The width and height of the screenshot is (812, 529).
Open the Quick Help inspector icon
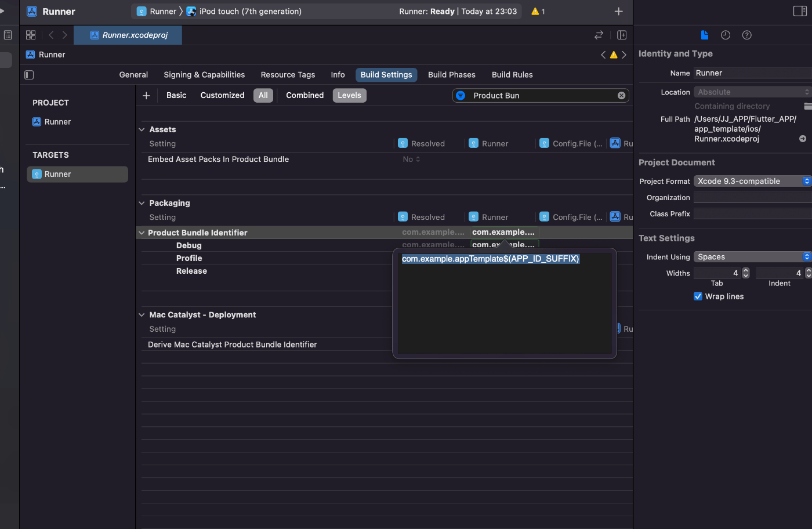point(747,35)
